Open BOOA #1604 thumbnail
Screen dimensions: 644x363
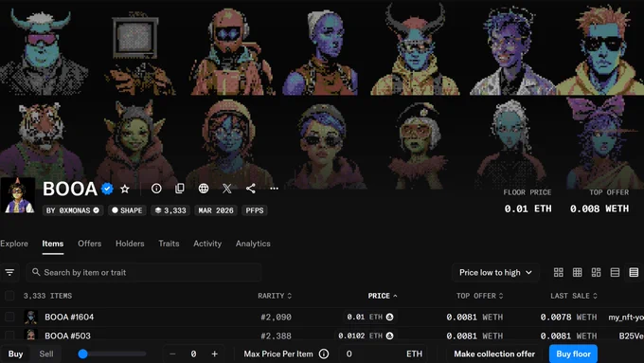pos(31,317)
